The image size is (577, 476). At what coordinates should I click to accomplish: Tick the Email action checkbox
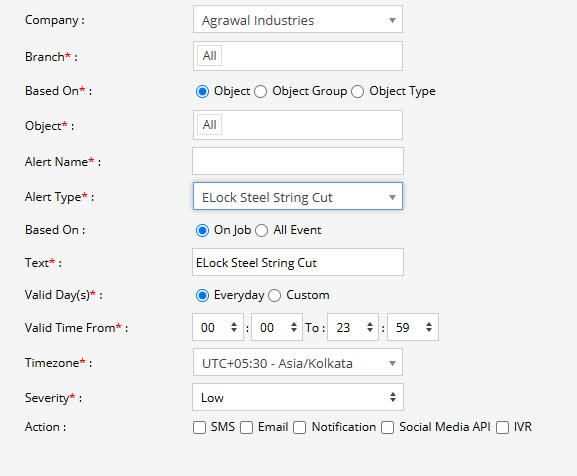247,427
